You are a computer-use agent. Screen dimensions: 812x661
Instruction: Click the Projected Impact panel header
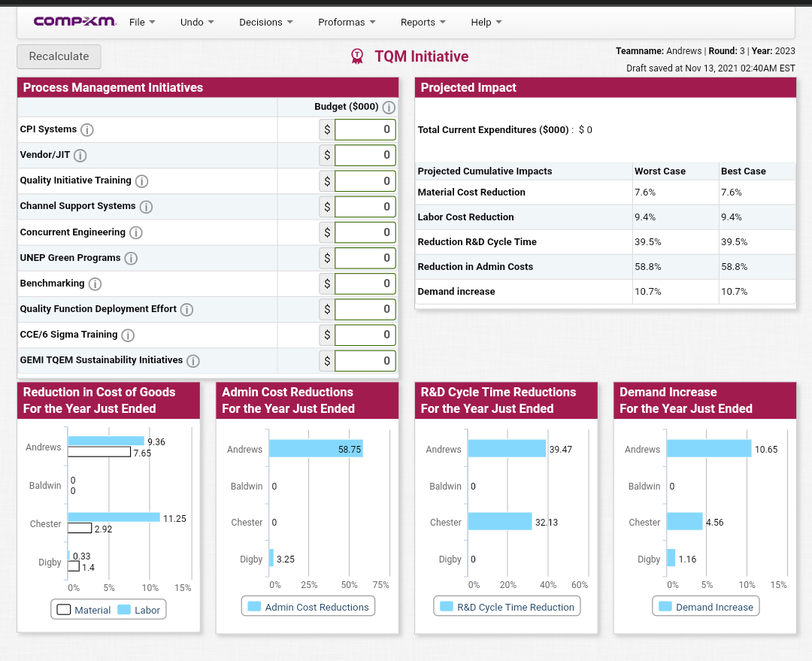pyautogui.click(x=605, y=87)
